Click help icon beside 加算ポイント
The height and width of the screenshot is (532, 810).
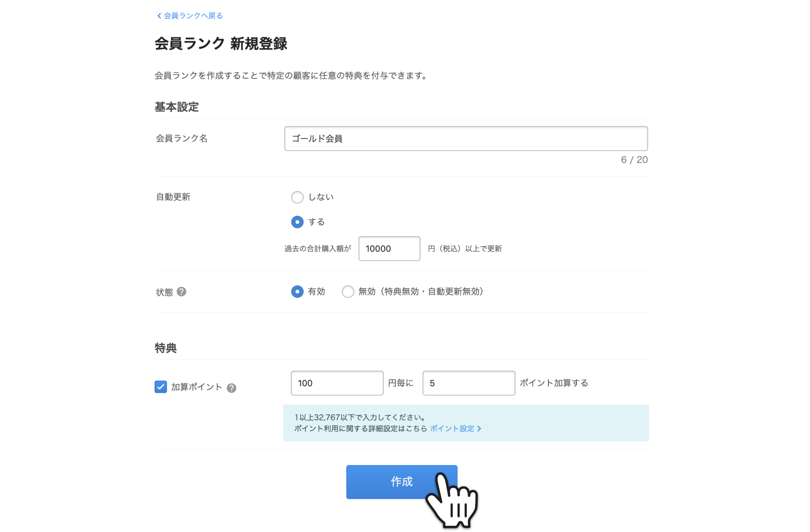(231, 388)
